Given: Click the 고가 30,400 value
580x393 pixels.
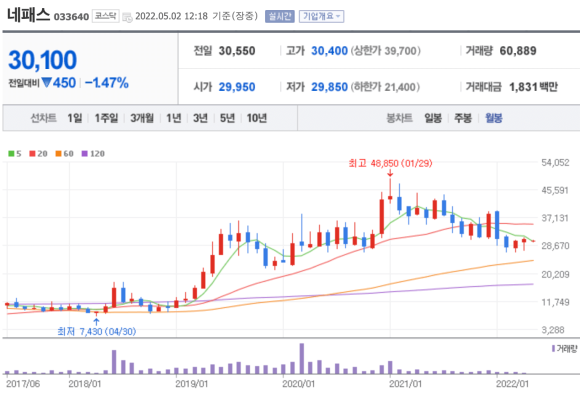Looking at the screenshot, I should click(x=329, y=51).
